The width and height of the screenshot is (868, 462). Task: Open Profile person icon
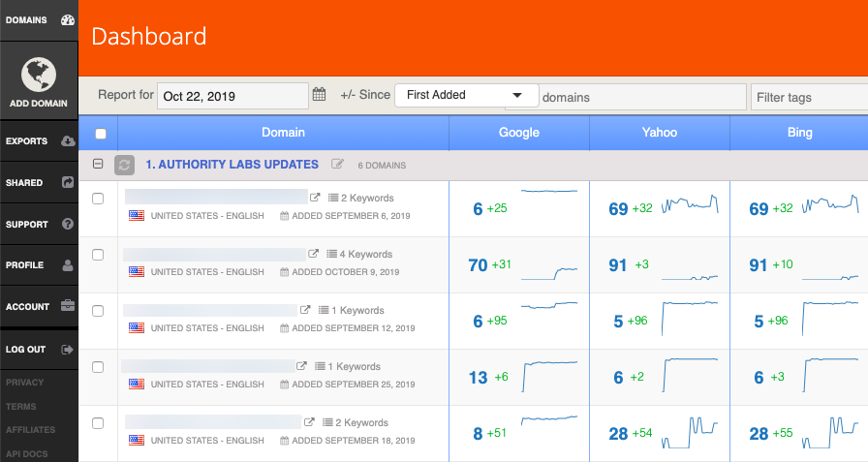(68, 265)
